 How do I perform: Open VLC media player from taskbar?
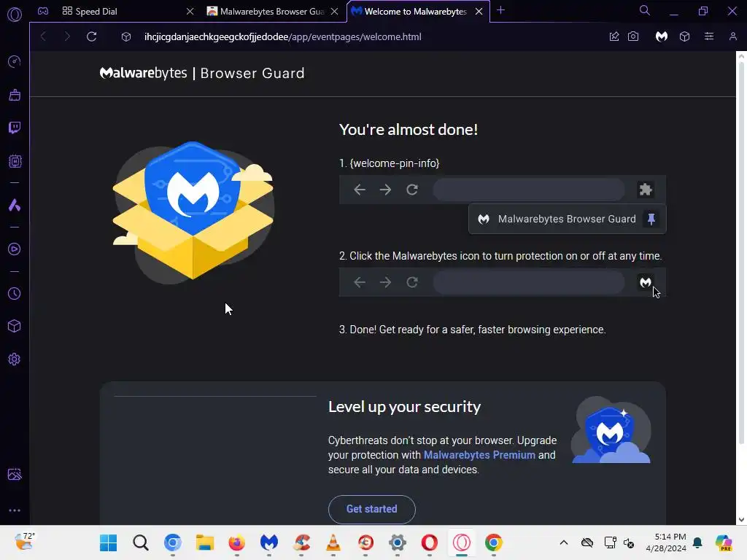pyautogui.click(x=333, y=542)
